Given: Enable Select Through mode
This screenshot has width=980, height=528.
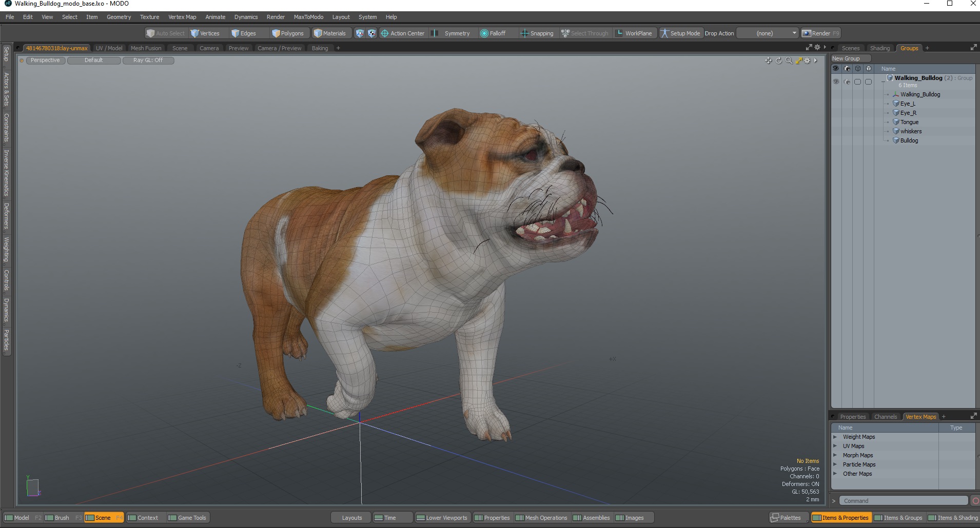Looking at the screenshot, I should (585, 33).
